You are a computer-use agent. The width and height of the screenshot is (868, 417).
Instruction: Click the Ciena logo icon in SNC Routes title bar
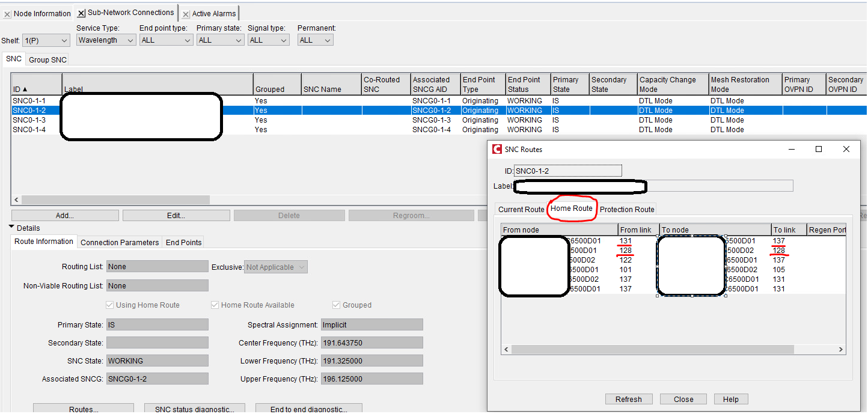click(x=497, y=149)
